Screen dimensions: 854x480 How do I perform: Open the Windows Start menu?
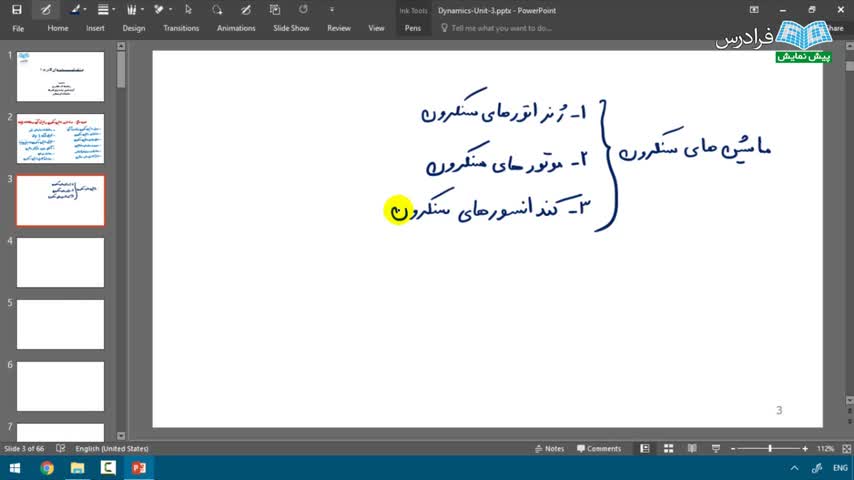[15, 468]
